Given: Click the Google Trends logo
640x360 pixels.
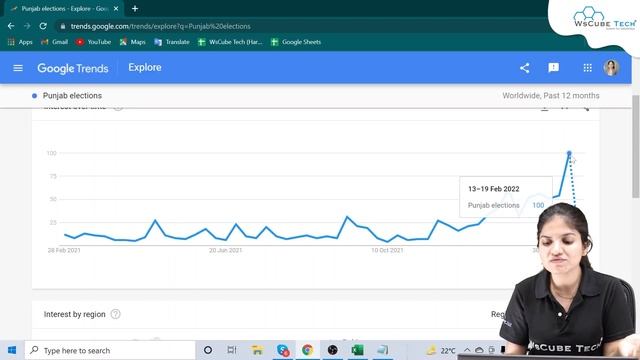Looking at the screenshot, I should 73,68.
